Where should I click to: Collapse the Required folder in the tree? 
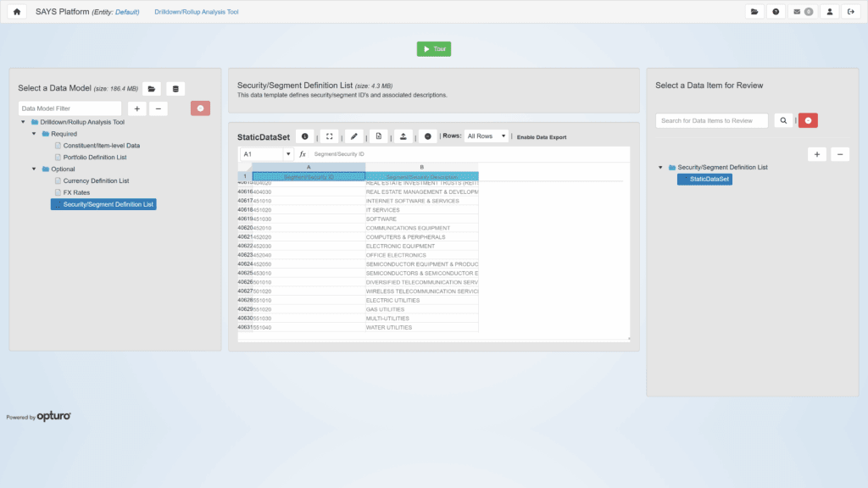[x=35, y=134]
